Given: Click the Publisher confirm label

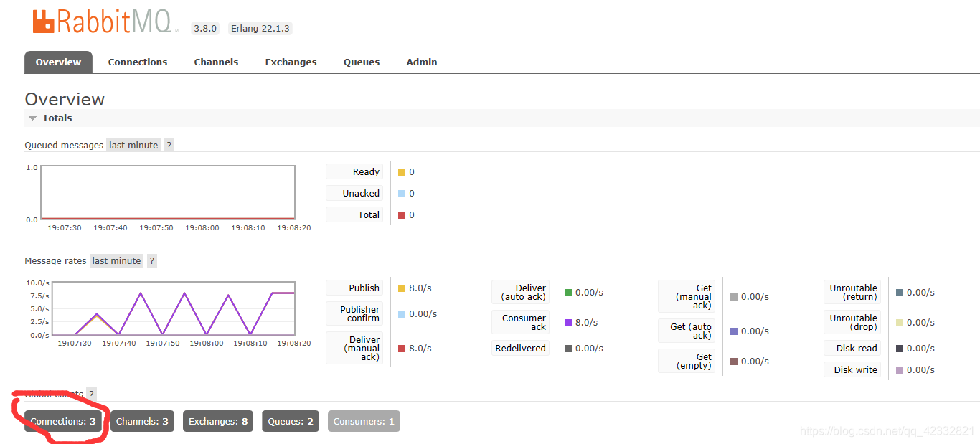Looking at the screenshot, I should click(354, 313).
